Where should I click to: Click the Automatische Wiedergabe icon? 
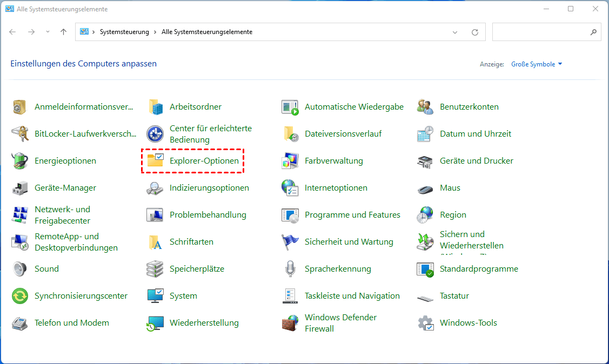pos(290,107)
